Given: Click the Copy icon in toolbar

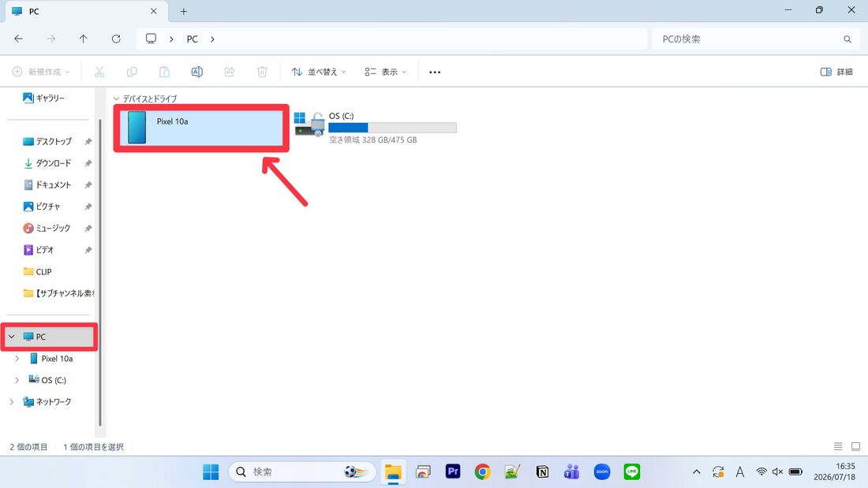Looking at the screenshot, I should click(x=132, y=72).
